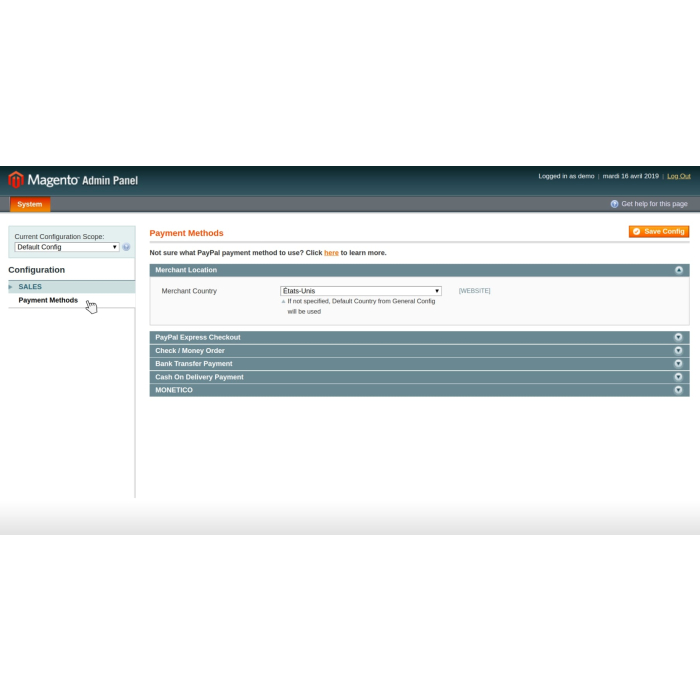Click the SALES sidebar group

[71, 287]
